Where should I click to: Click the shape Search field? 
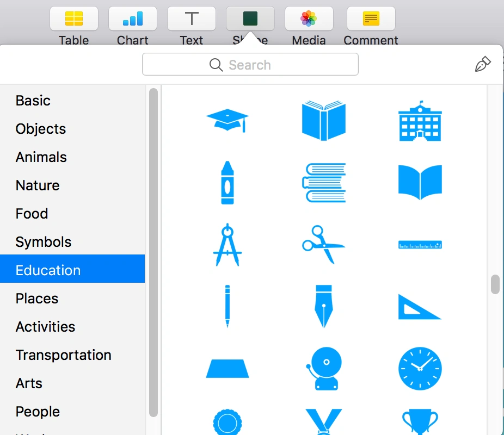[250, 64]
